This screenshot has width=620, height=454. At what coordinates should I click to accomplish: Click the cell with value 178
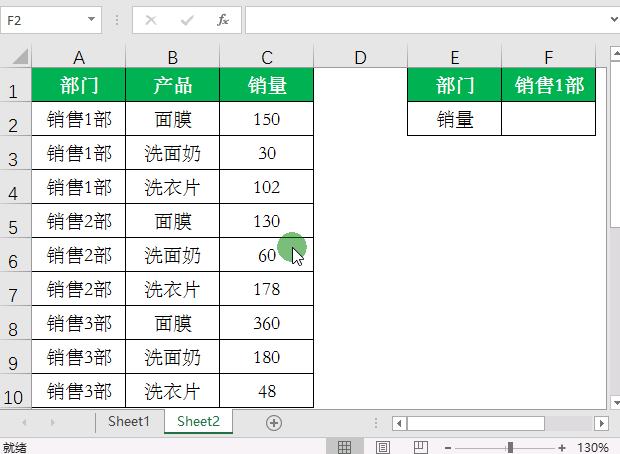tap(267, 289)
